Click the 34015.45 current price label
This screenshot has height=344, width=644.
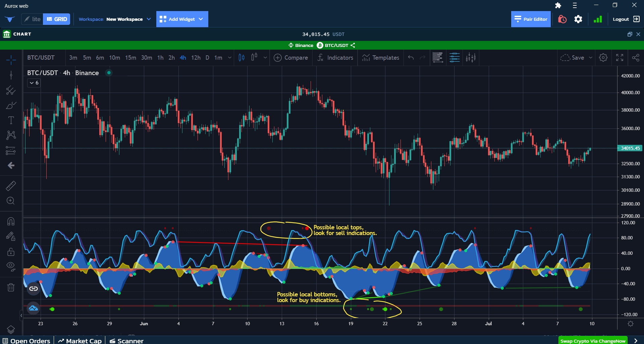pyautogui.click(x=630, y=148)
